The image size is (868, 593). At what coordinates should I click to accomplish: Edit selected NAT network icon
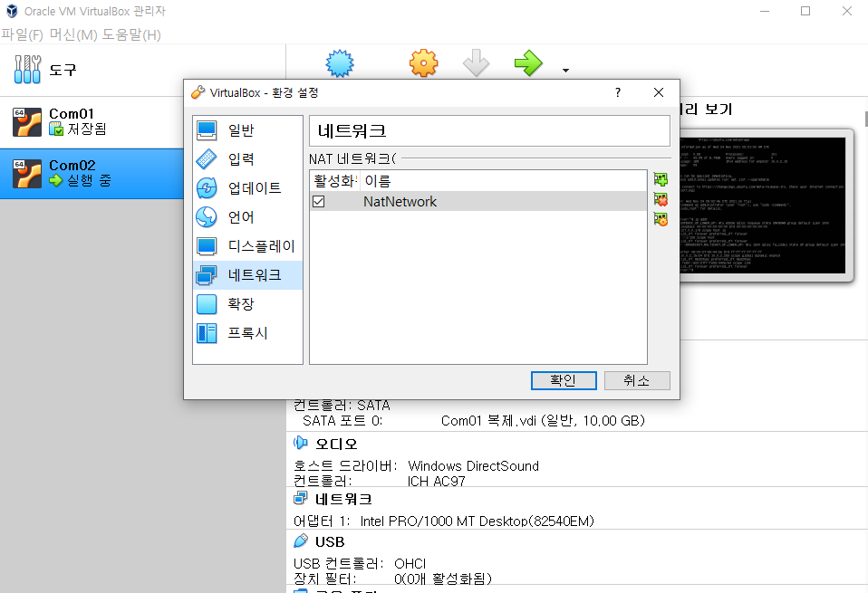(661, 220)
